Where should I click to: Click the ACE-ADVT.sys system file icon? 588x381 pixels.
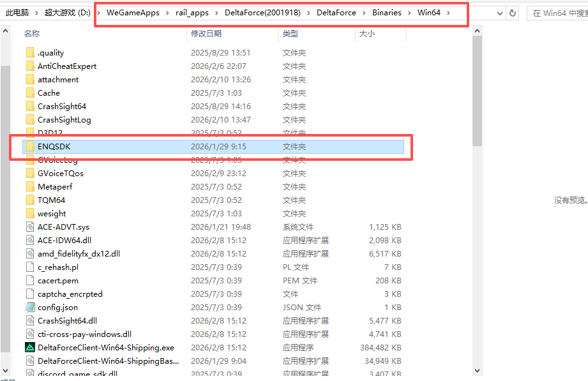point(30,227)
